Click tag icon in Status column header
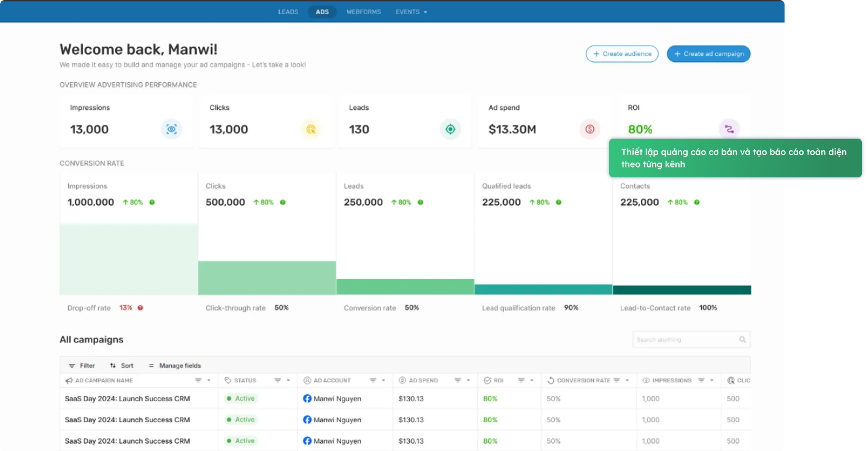Screen dimensions: 868x451 coord(228,380)
